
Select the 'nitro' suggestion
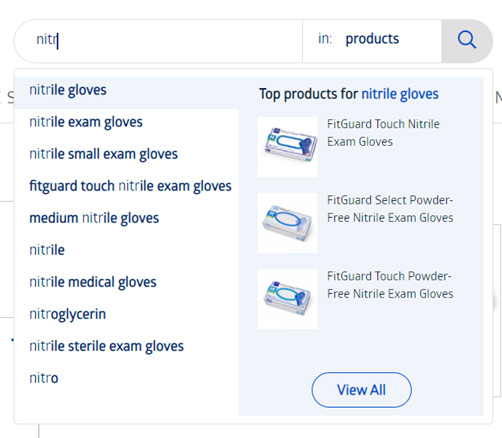coord(127,378)
